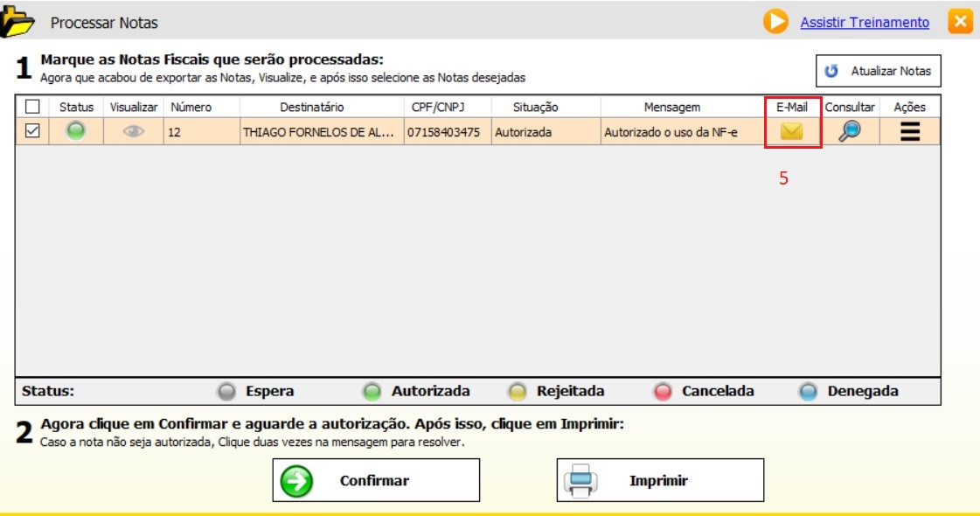980x516 pixels.
Task: Click the message cell 'Autorizado o uso da NF-e'
Action: [x=671, y=133]
